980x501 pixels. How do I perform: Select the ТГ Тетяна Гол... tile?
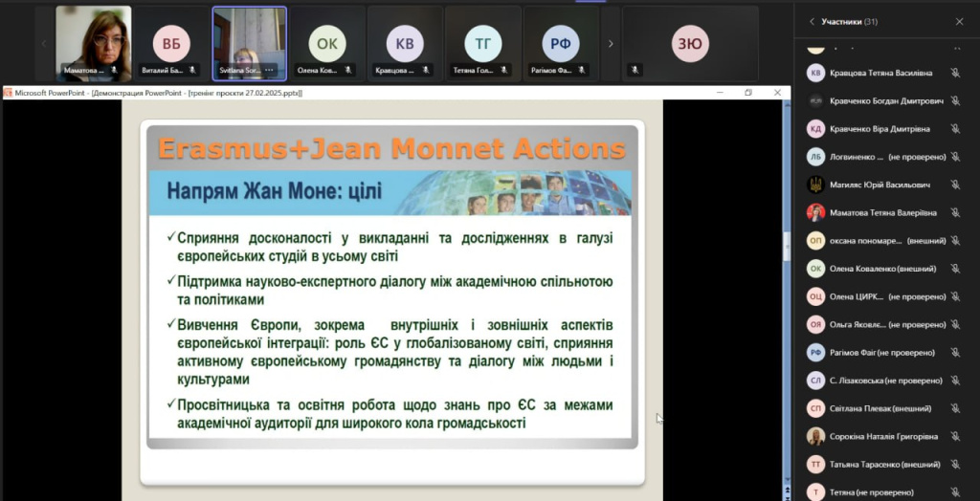click(x=482, y=44)
